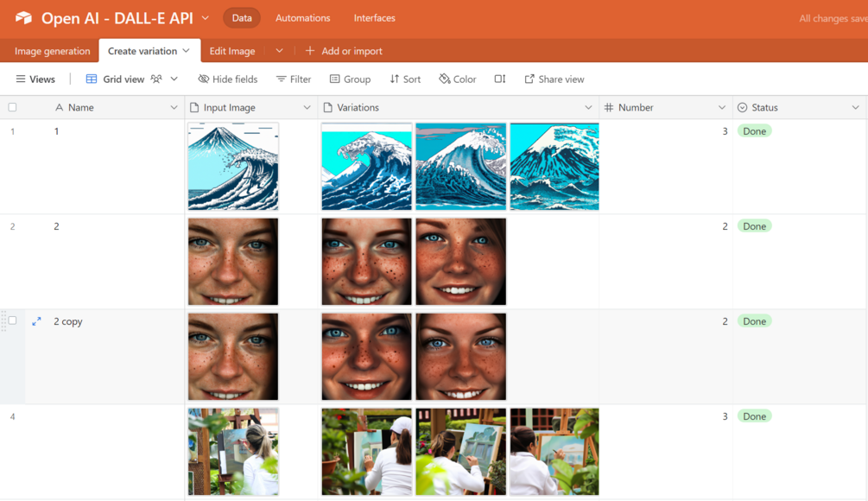Open second wave variation thumbnail in row 1
Image resolution: width=868 pixels, height=501 pixels.
pos(460,166)
